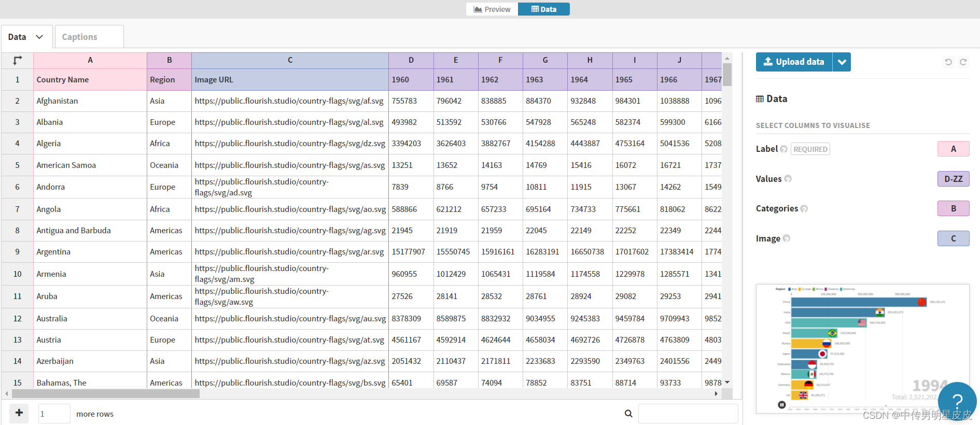Switch to the Data view tab
The image size is (980, 425).
543,9
